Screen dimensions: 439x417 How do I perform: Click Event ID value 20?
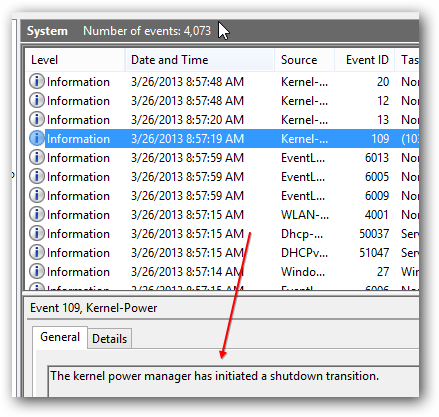383,82
